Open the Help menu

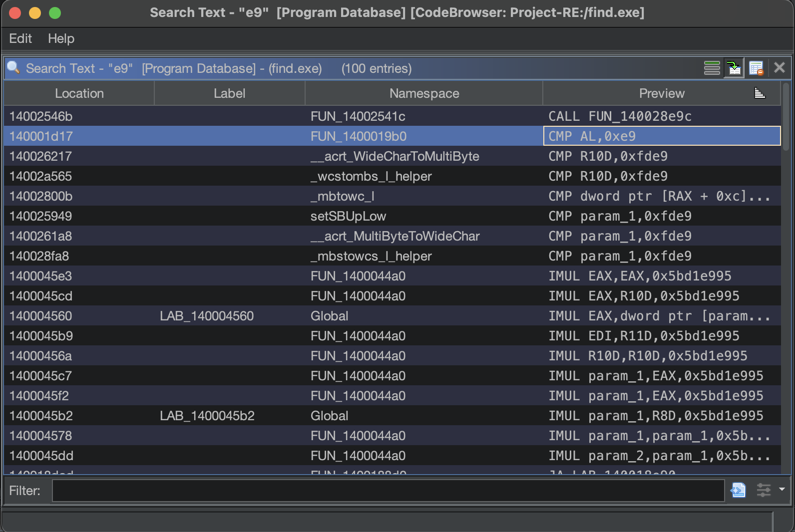pyautogui.click(x=61, y=38)
